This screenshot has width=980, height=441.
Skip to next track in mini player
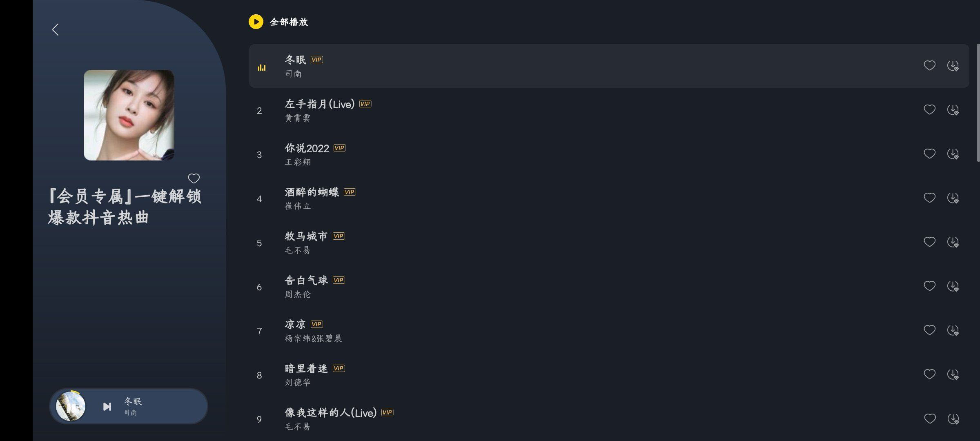click(107, 407)
